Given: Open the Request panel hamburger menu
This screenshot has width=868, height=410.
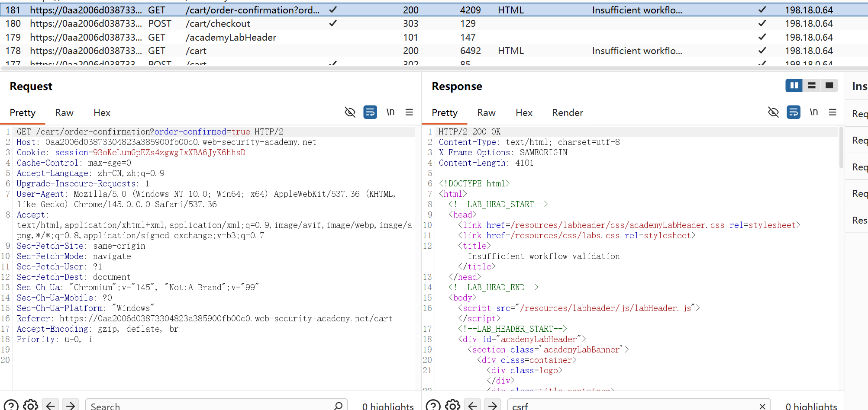Looking at the screenshot, I should [x=409, y=112].
